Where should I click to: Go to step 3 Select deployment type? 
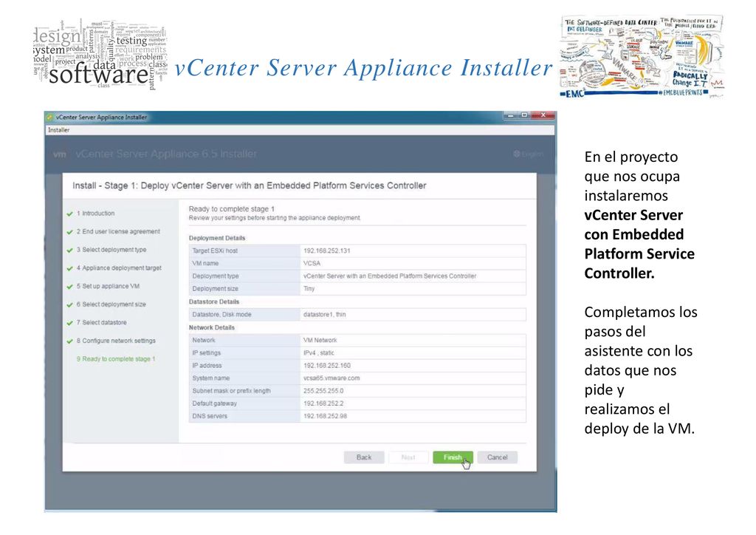[111, 250]
